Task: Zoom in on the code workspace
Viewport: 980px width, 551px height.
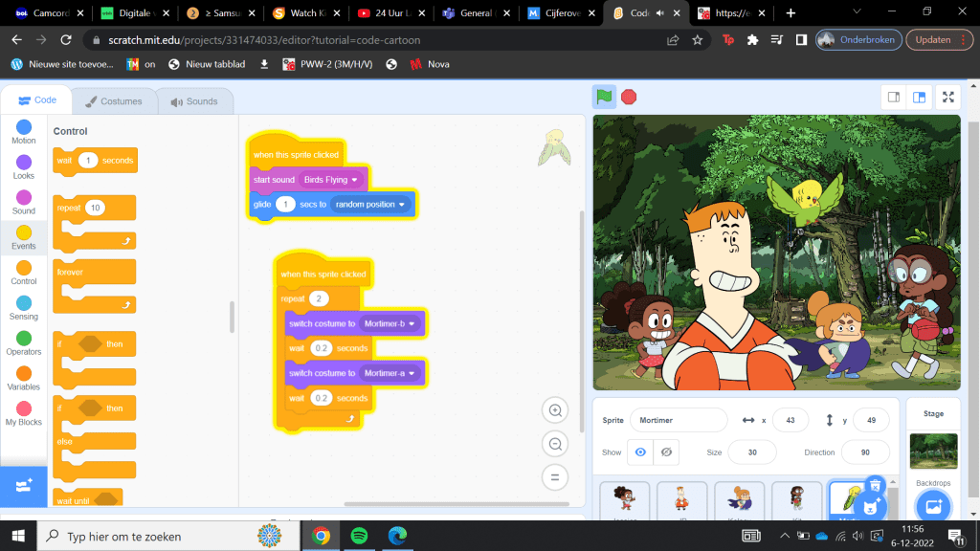Action: click(x=554, y=410)
